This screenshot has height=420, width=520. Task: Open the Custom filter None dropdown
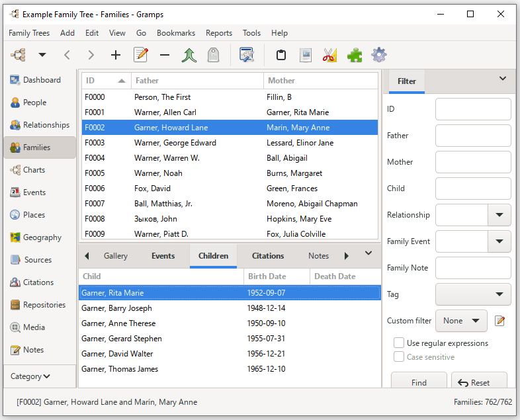pyautogui.click(x=461, y=321)
